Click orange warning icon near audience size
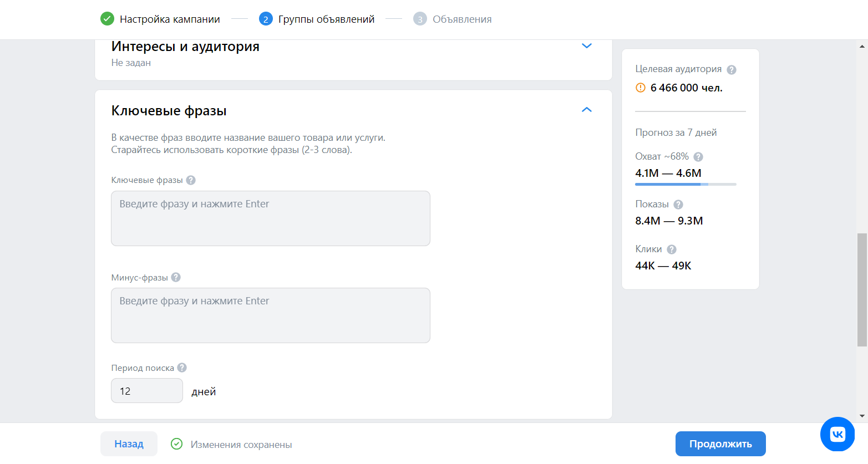Screen dimensions: 868x464 (641, 88)
